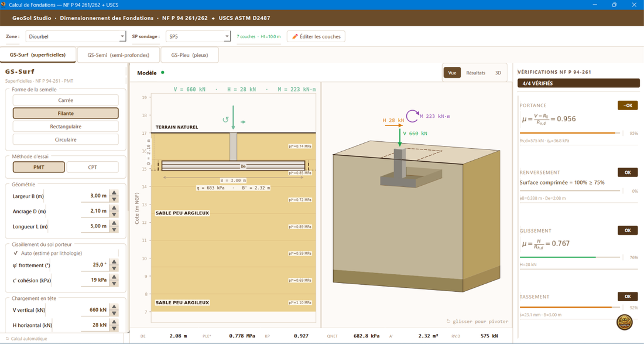Choose Circulaire footing shape
This screenshot has height=344, width=644.
tap(66, 139)
